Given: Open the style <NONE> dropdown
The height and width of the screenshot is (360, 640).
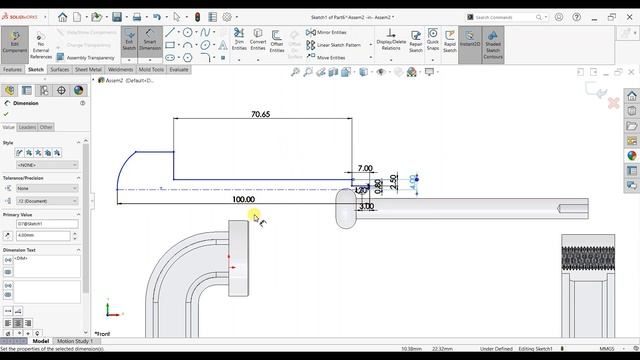Looking at the screenshot, I should tap(47, 165).
